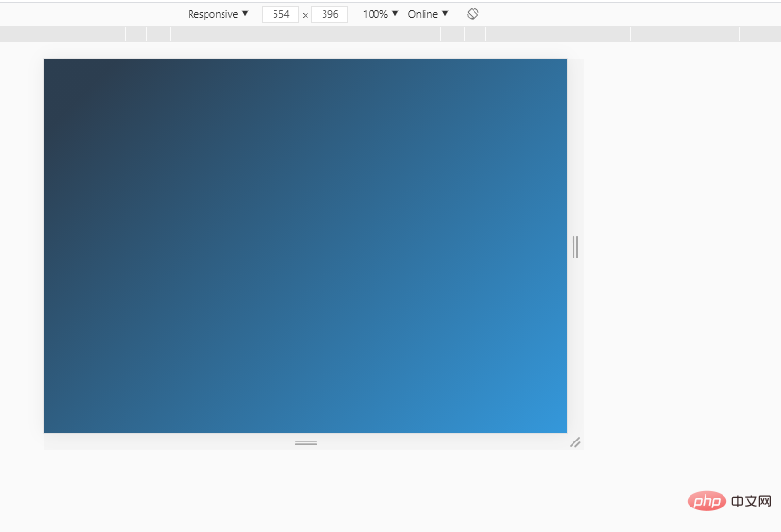Image resolution: width=781 pixels, height=532 pixels.
Task: Click the 中文网 watermark text
Action: pyautogui.click(x=751, y=501)
